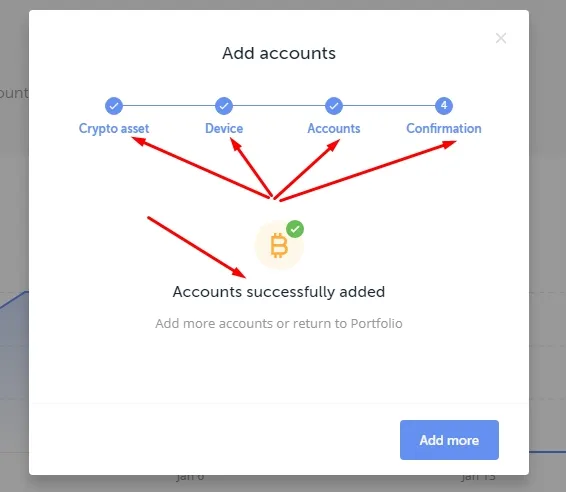This screenshot has width=566, height=492.
Task: Click the orange Bitcoin logo icon
Action: click(x=279, y=245)
